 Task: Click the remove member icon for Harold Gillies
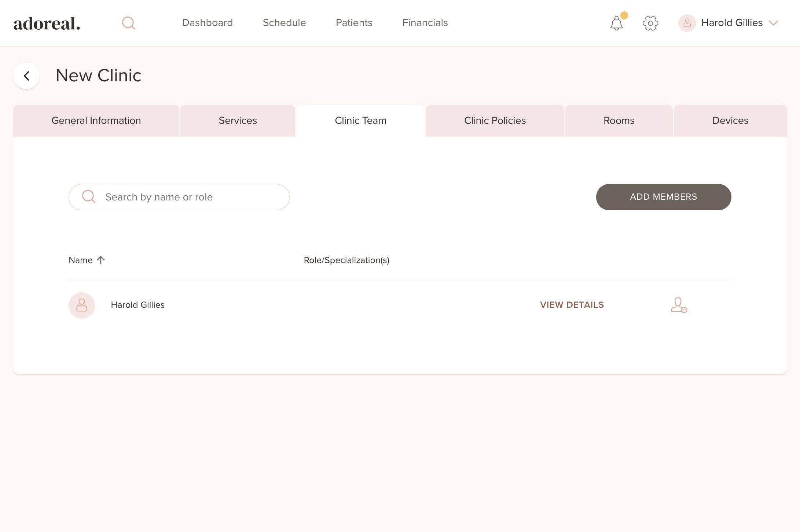[x=679, y=305]
